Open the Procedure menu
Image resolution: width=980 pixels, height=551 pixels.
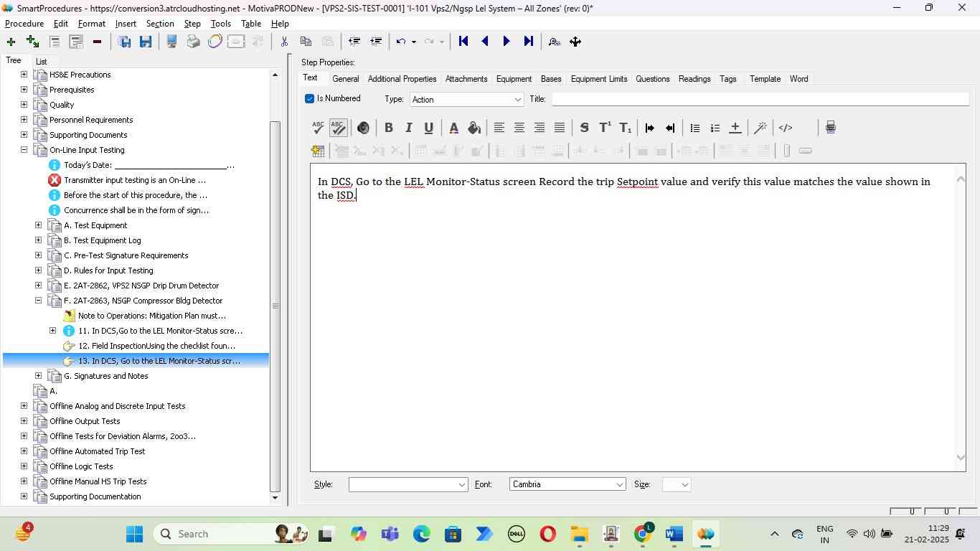(x=24, y=24)
